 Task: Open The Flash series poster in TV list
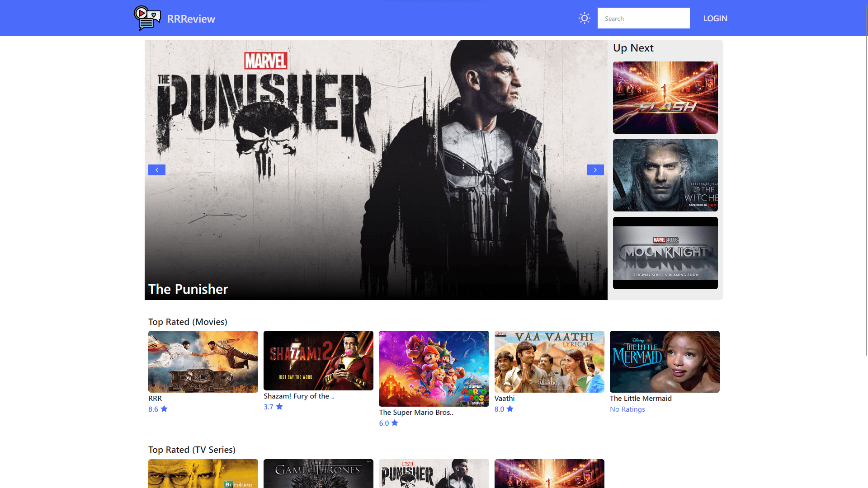click(549, 474)
